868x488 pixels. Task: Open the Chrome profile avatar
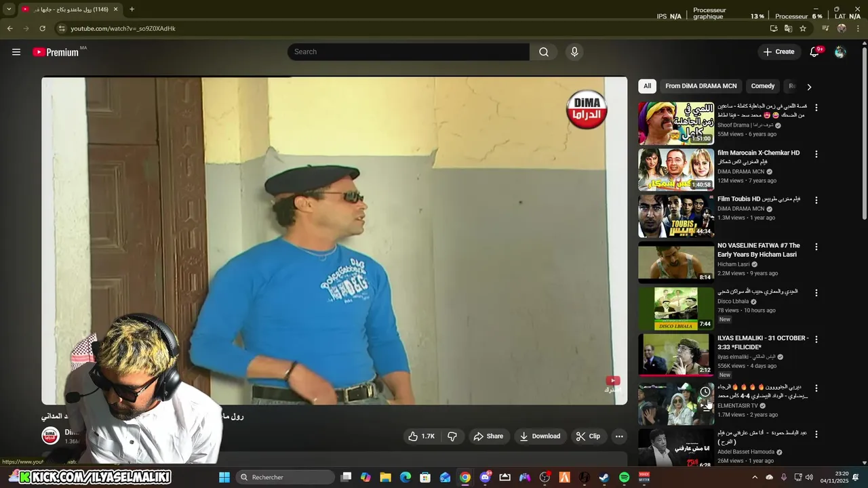842,28
